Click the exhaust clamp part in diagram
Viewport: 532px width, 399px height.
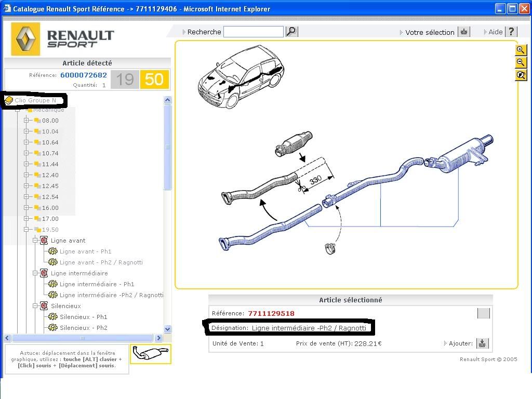[330, 248]
